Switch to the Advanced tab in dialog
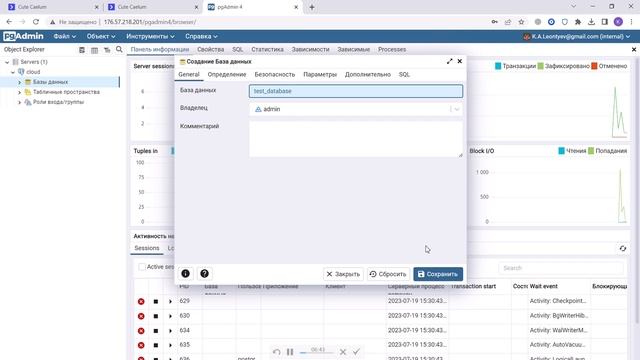Screen dimensions: 640x360 click(x=367, y=74)
